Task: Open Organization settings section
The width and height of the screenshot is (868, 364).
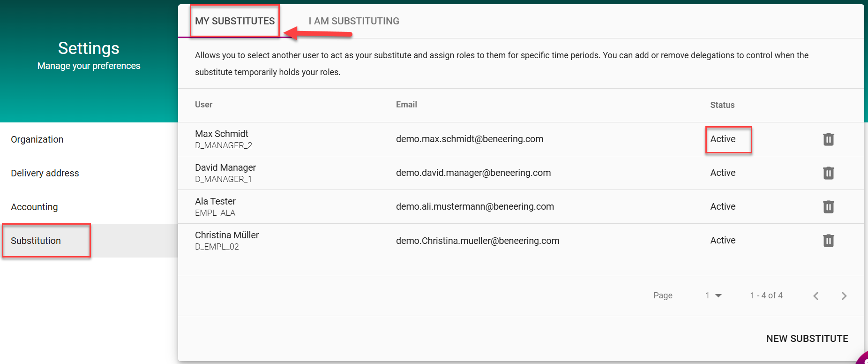Action: [x=37, y=139]
